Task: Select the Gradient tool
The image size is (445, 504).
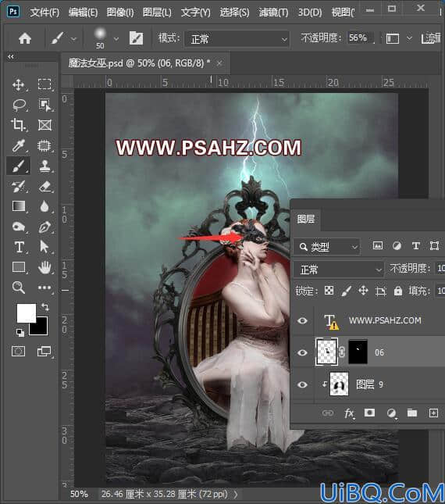Action: click(19, 206)
